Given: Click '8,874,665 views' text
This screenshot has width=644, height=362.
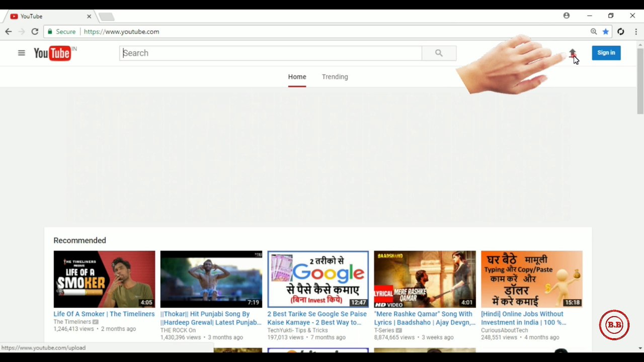Looking at the screenshot, I should pos(394,337).
